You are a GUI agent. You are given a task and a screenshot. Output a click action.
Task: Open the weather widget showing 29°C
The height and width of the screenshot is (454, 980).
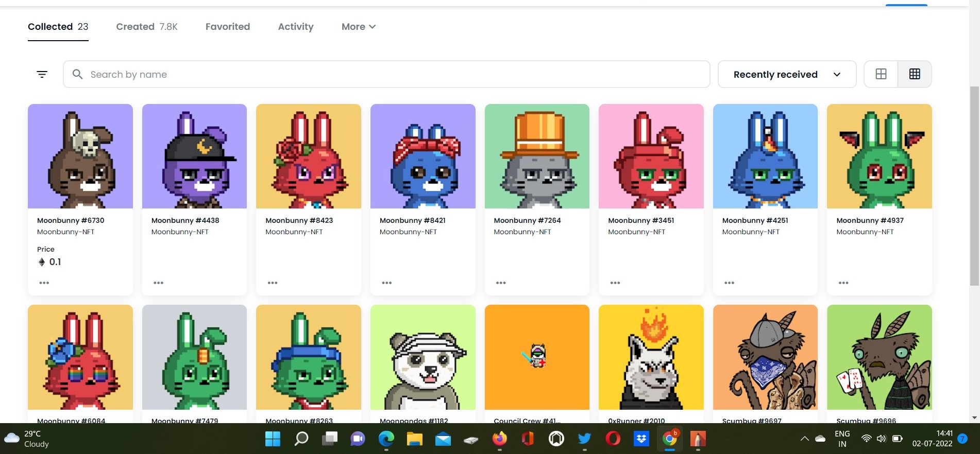[x=27, y=439]
